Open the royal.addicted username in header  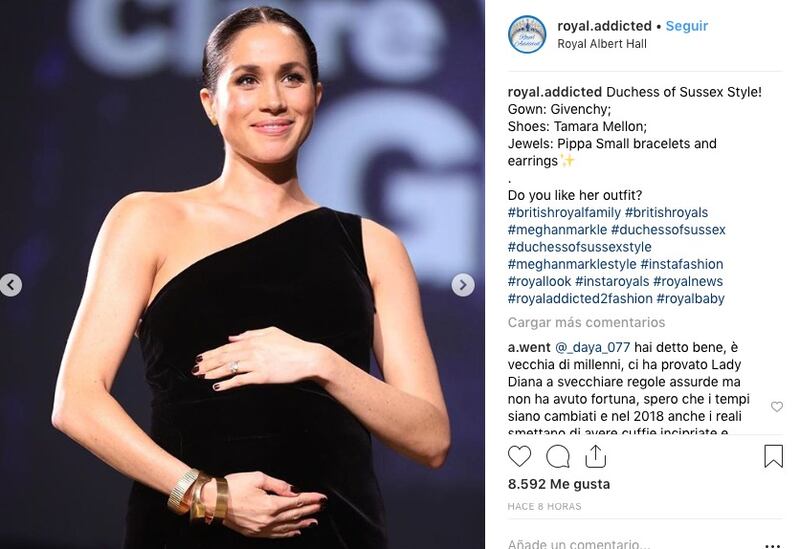pyautogui.click(x=604, y=26)
